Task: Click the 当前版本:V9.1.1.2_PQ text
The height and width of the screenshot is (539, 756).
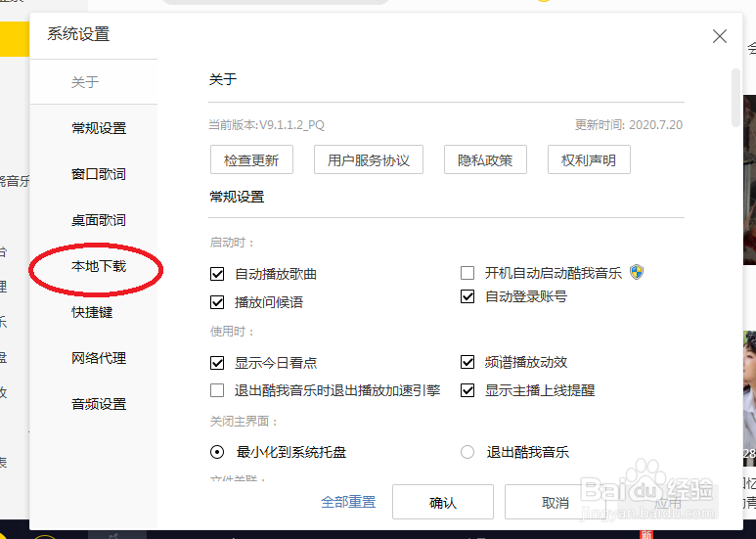Action: point(266,125)
